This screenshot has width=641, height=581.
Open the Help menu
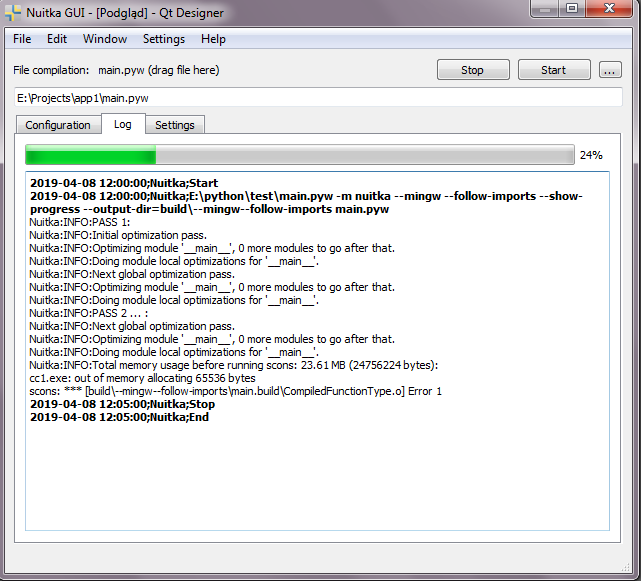tap(213, 39)
